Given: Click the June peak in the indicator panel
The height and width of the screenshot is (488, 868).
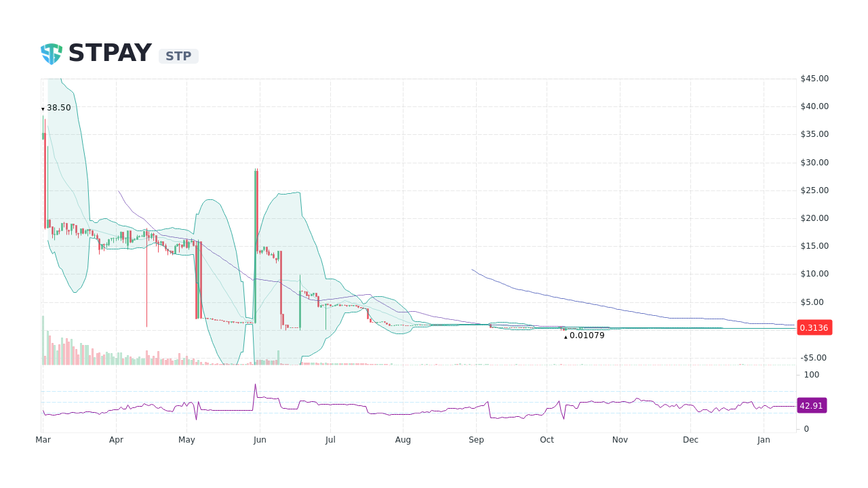Looking at the screenshot, I should [256, 384].
